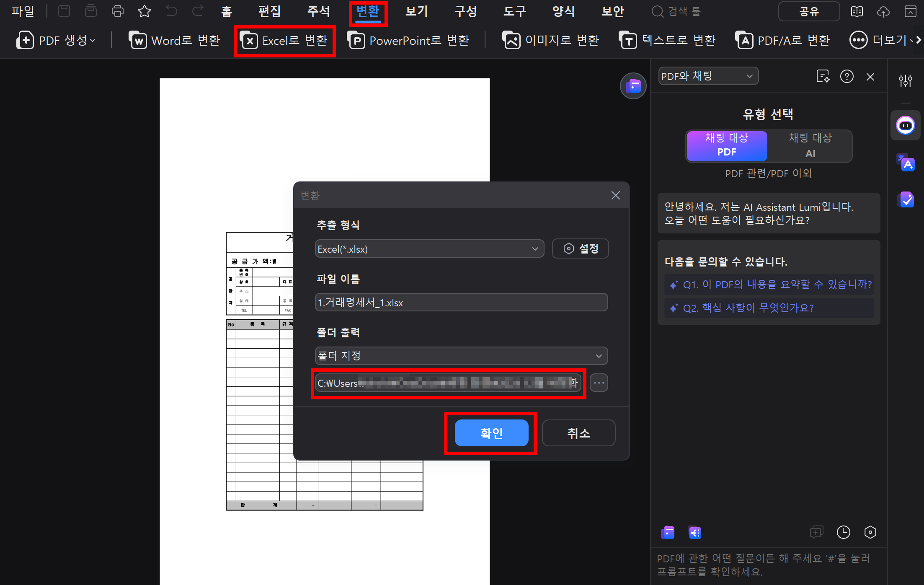The height and width of the screenshot is (585, 924).
Task: Click Excel로 변환 toolbar button
Action: click(284, 40)
